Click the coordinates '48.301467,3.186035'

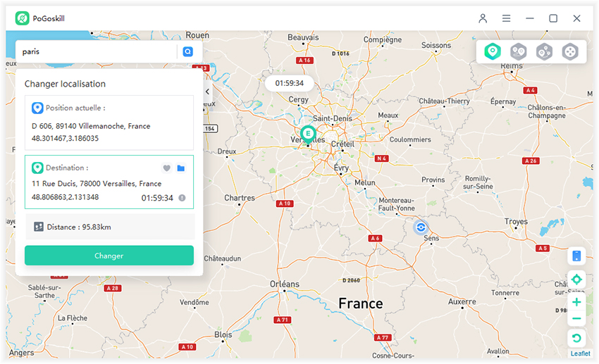[65, 138]
